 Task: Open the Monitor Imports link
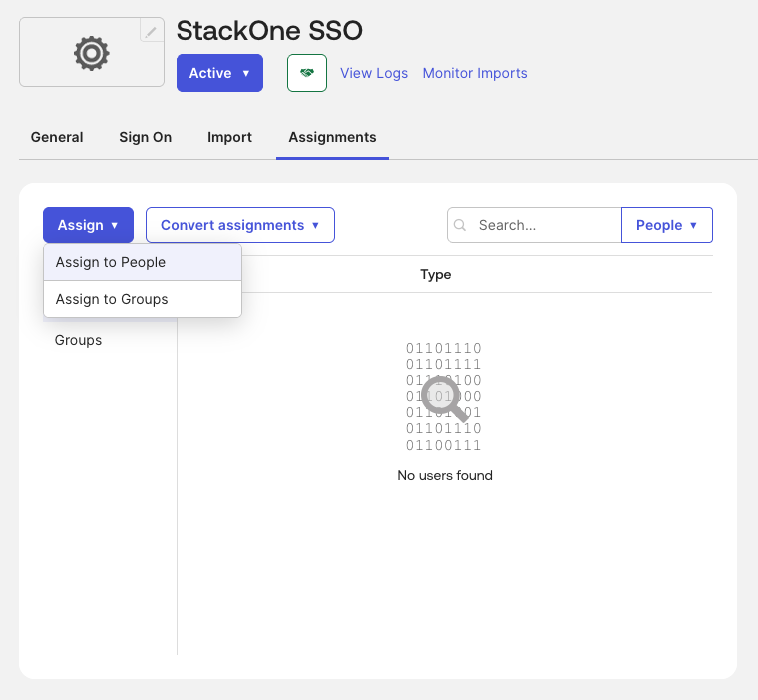[x=475, y=73]
